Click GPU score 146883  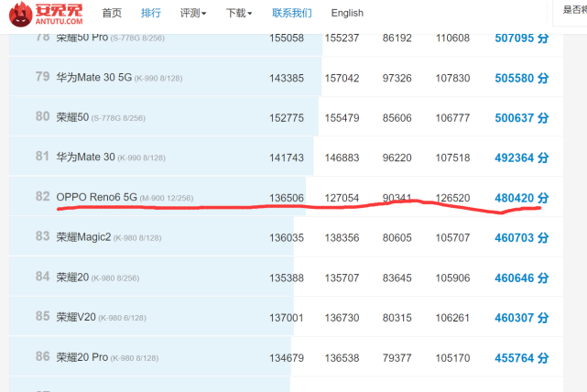(342, 158)
